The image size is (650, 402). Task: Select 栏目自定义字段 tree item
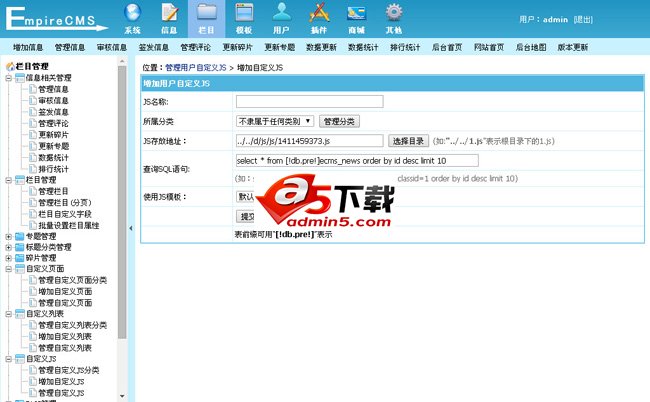[65, 214]
